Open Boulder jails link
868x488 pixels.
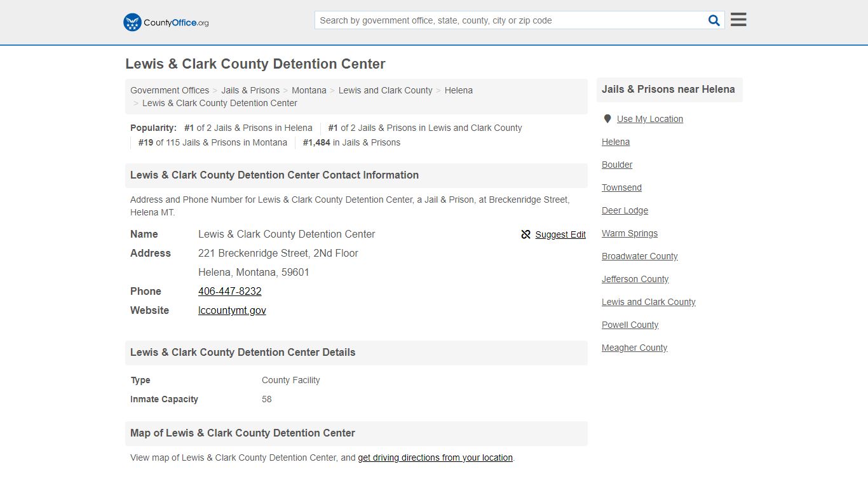click(x=617, y=165)
